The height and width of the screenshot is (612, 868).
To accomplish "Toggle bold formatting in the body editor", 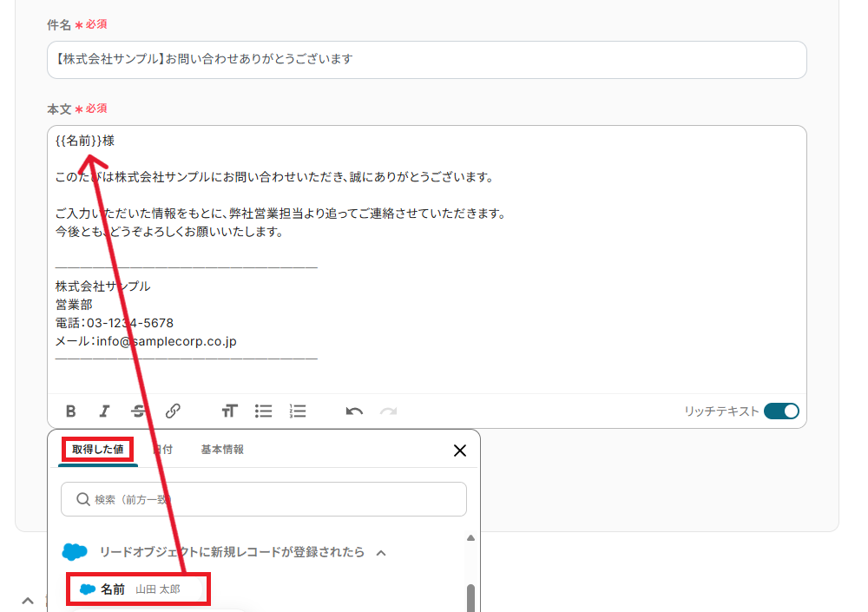I will (71, 411).
